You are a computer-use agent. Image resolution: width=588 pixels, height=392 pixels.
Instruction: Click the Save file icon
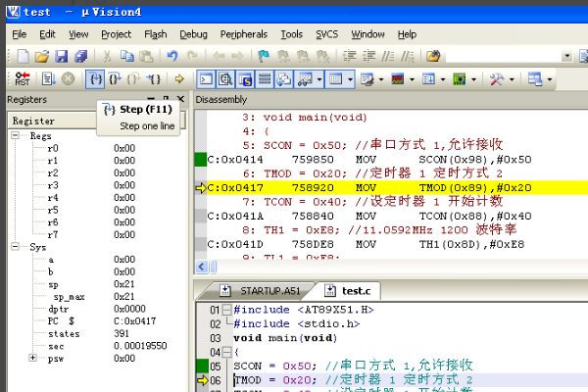pyautogui.click(x=61, y=56)
